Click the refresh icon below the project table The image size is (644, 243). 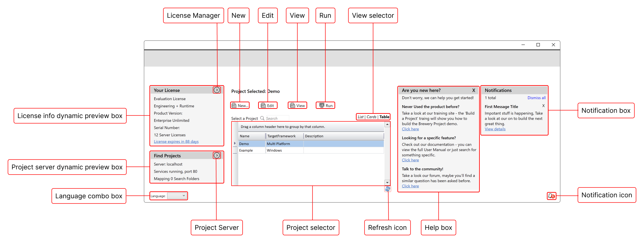(x=388, y=189)
